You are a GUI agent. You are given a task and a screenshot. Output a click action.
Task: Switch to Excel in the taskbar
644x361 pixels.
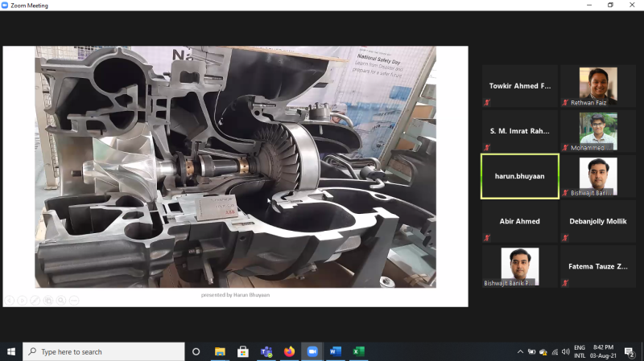(x=359, y=351)
